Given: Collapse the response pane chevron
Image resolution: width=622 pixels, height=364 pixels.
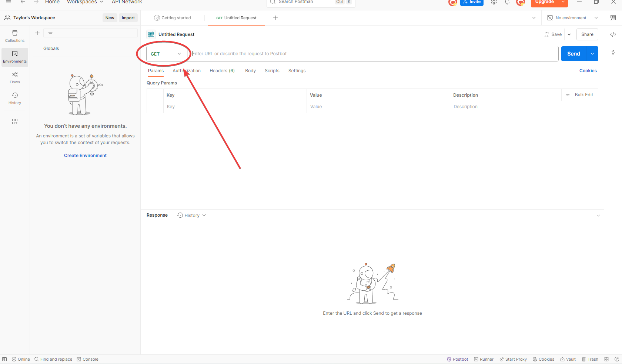Looking at the screenshot, I should (x=598, y=216).
